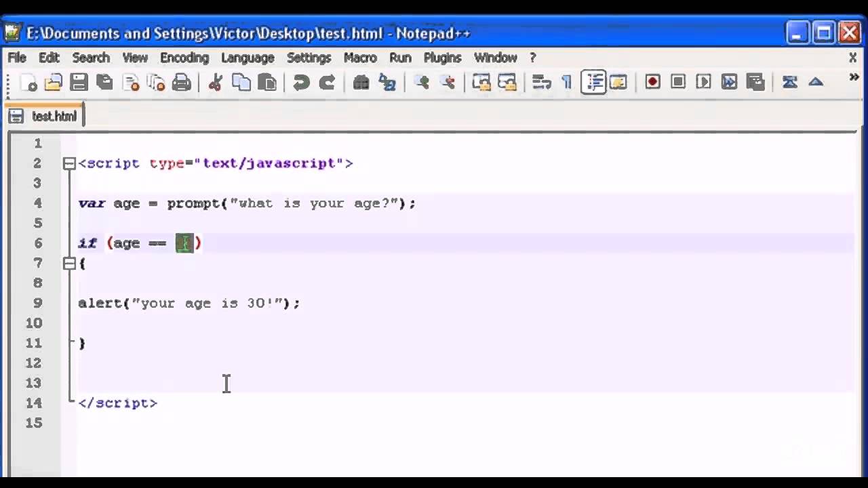Image resolution: width=868 pixels, height=488 pixels.
Task: Click the Save All toolbar icon
Action: [x=104, y=83]
